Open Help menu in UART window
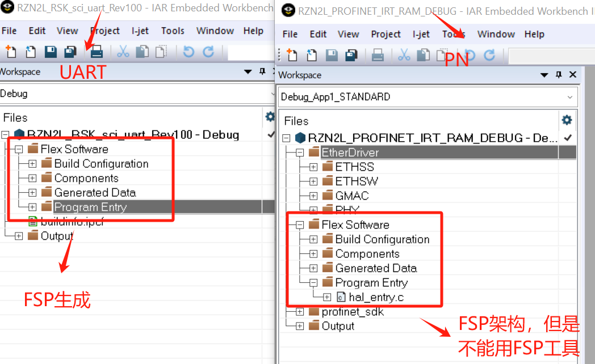The image size is (595, 364). tap(253, 31)
